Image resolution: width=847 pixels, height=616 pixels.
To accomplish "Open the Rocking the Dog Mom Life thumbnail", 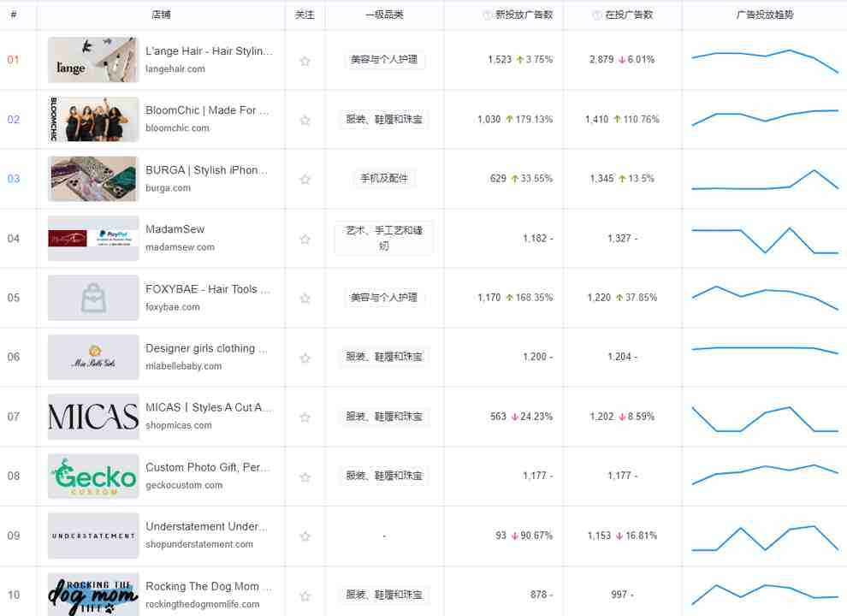I will (93, 595).
